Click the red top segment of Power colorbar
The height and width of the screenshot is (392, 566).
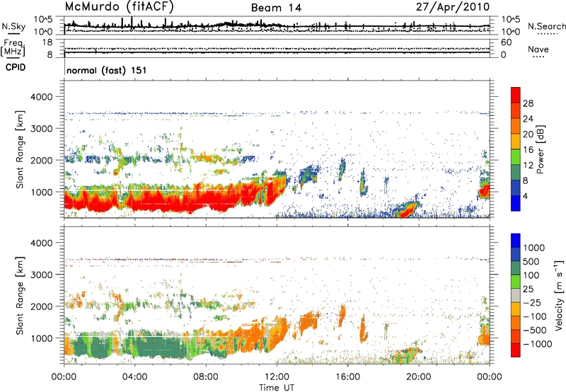tap(516, 95)
